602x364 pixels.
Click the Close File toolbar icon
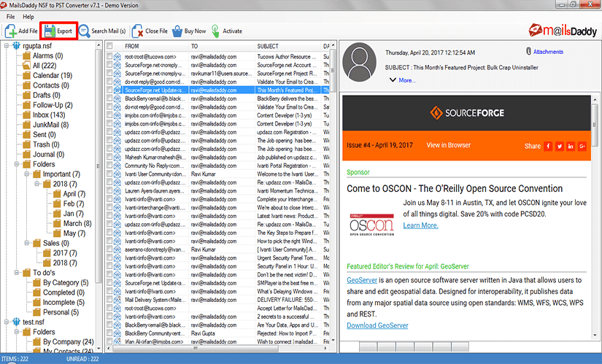[x=137, y=31]
